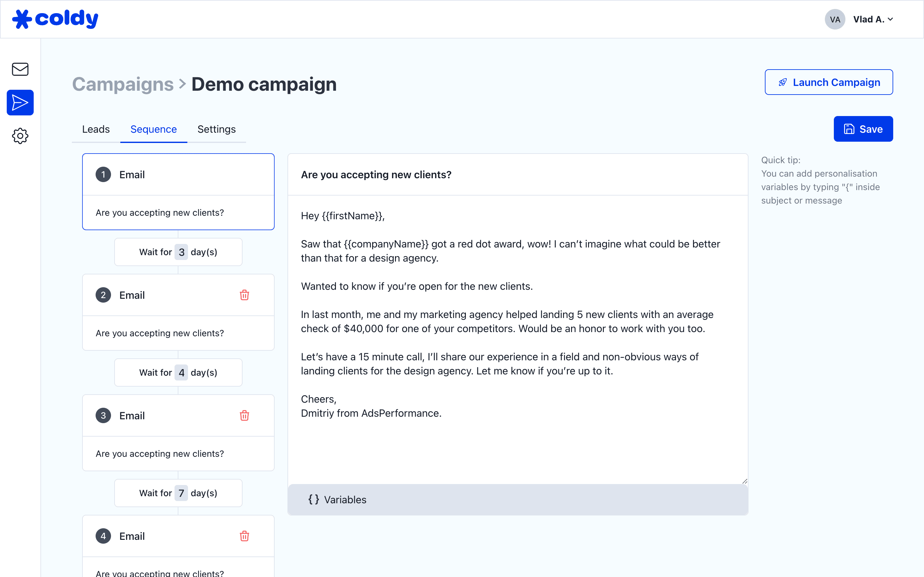Adjust the Wait for 7 day(s) stepper

[182, 493]
